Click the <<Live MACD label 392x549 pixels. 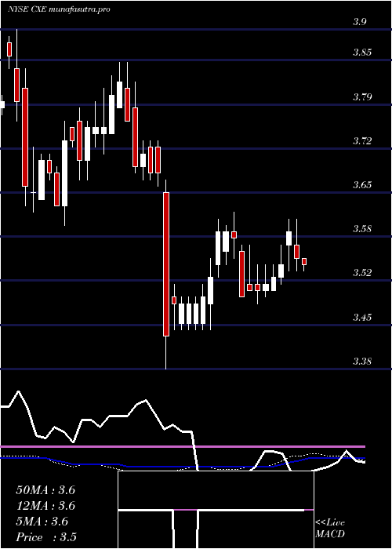click(x=330, y=529)
